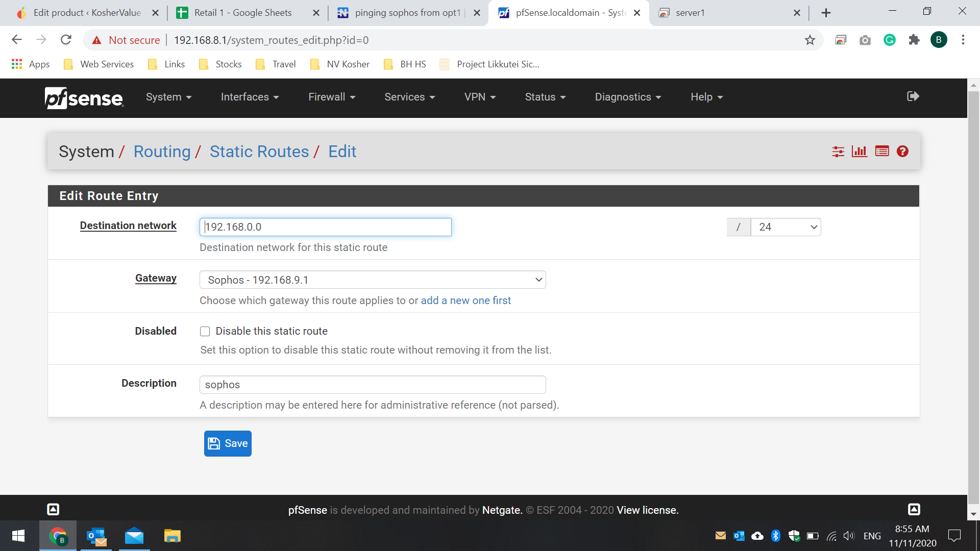This screenshot has width=980, height=551.
Task: Click the ENG language indicator
Action: 872,536
